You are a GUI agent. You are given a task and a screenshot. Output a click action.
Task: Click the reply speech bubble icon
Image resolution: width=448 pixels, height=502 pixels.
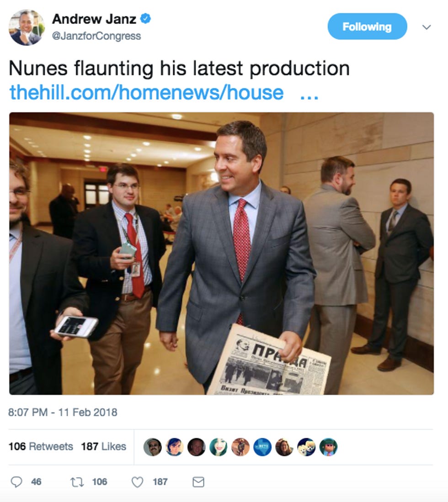(16, 482)
